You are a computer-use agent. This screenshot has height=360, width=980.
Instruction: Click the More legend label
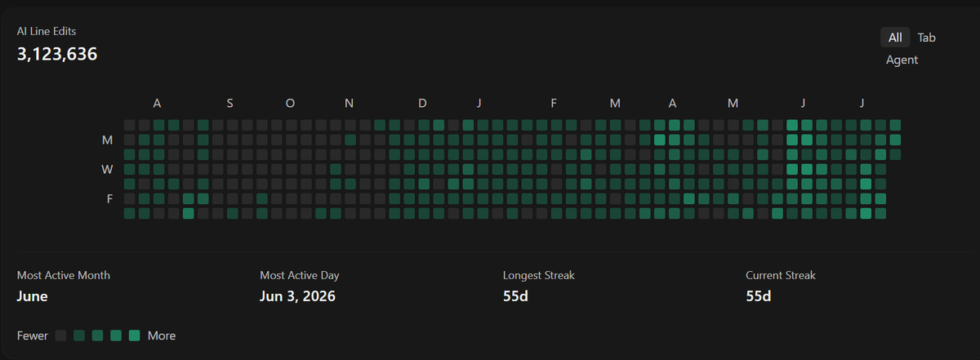162,336
